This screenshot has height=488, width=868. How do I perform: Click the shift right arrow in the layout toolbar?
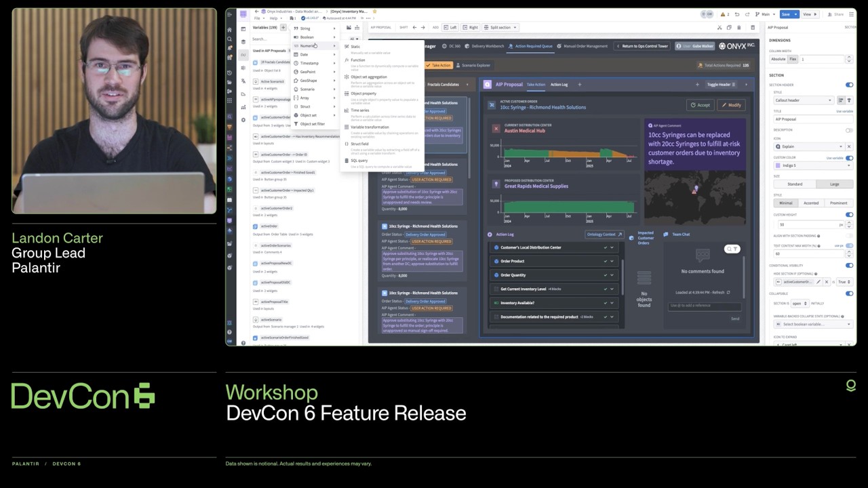pos(422,27)
